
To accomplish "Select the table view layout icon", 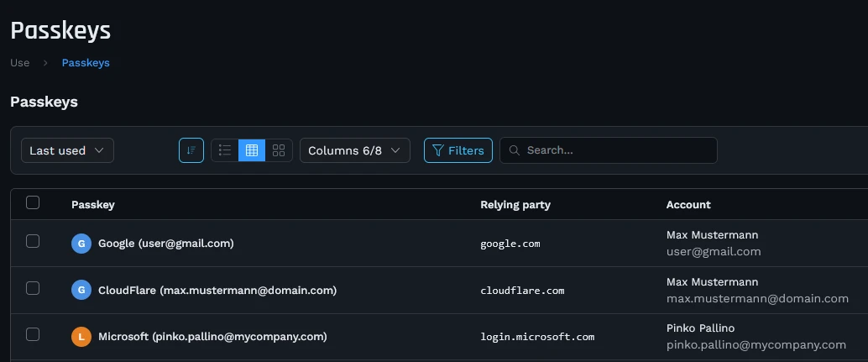I will coord(252,150).
